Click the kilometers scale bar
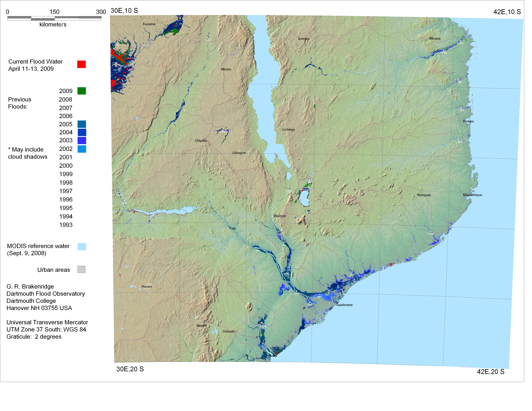The width and height of the screenshot is (532, 411). 54,18
